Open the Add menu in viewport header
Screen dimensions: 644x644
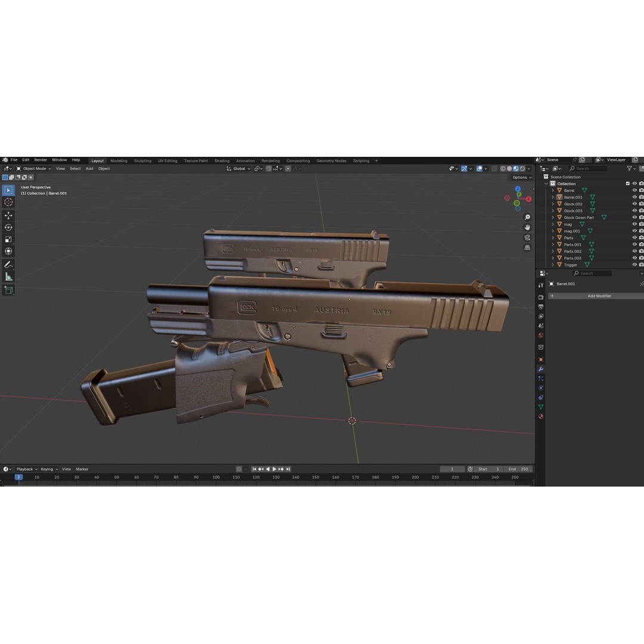click(89, 169)
